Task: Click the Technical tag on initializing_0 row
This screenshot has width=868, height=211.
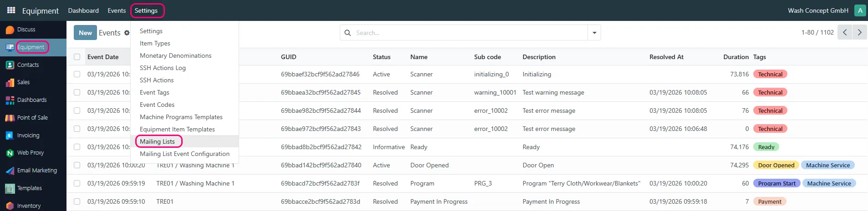Action: pyautogui.click(x=770, y=74)
